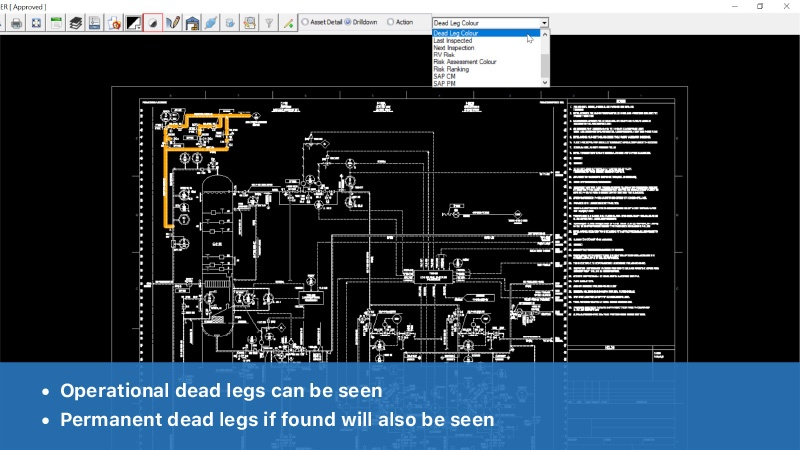Click the printer icon in toolbar
The image size is (800, 450).
pyautogui.click(x=16, y=22)
